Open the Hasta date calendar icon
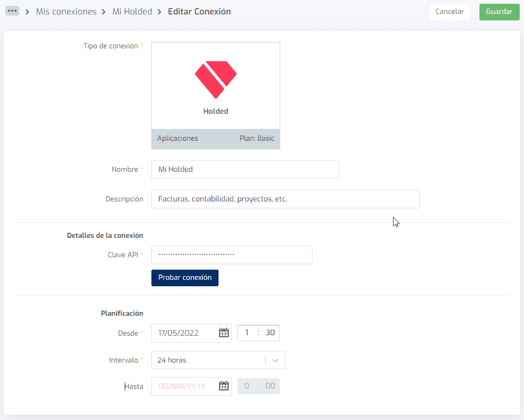Viewport: 524px width, 420px height. (223, 386)
